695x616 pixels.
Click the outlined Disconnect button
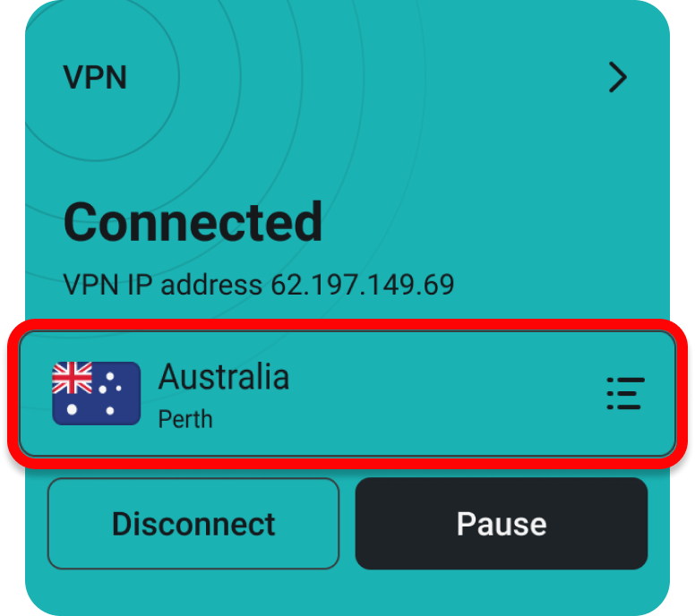click(x=193, y=524)
